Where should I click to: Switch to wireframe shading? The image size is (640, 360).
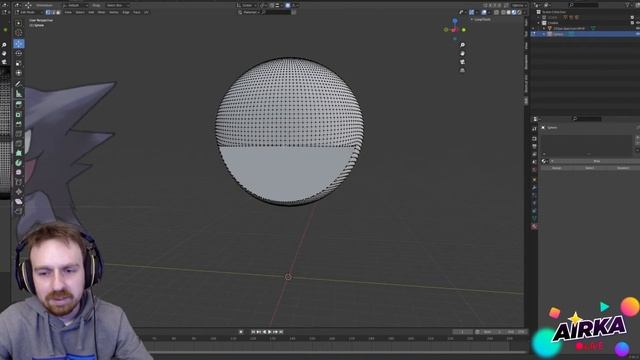coord(503,12)
